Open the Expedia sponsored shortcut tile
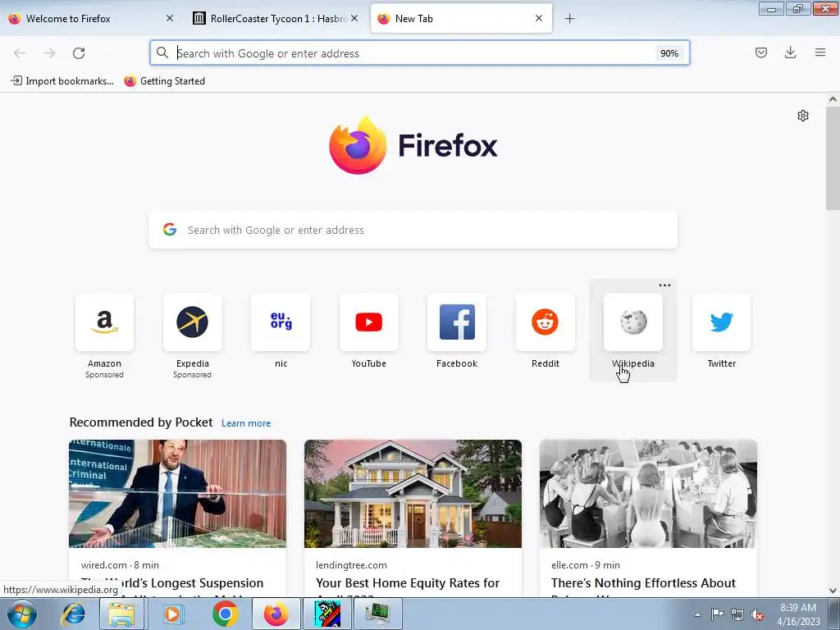The image size is (840, 630). [x=192, y=322]
